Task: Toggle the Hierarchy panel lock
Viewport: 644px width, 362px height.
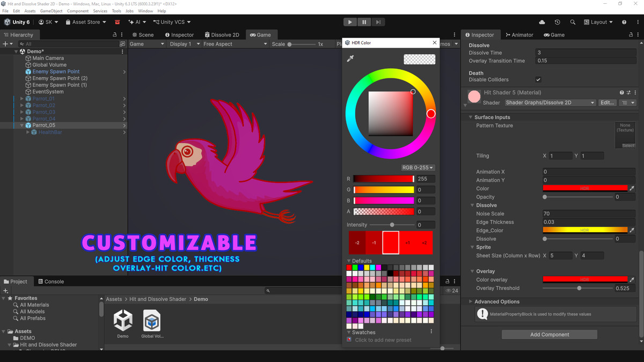Action: click(x=114, y=35)
